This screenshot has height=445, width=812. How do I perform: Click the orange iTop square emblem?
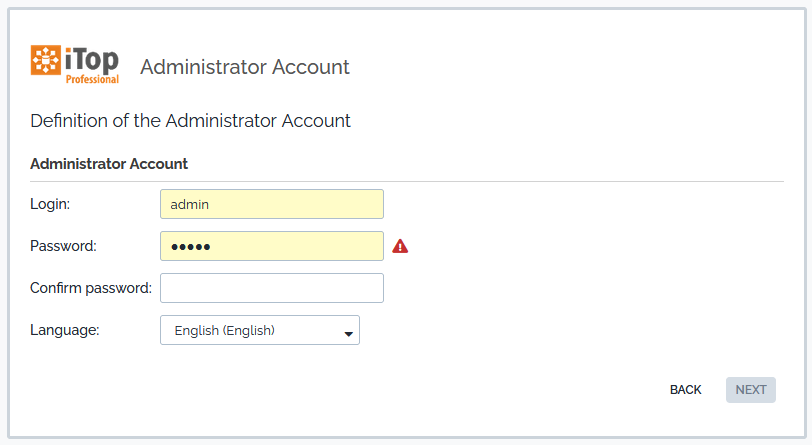coord(46,61)
